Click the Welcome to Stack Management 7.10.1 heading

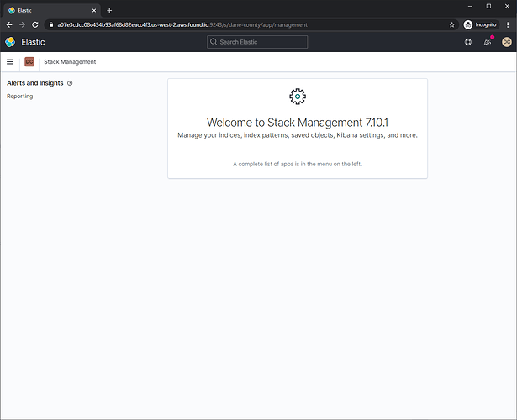298,123
